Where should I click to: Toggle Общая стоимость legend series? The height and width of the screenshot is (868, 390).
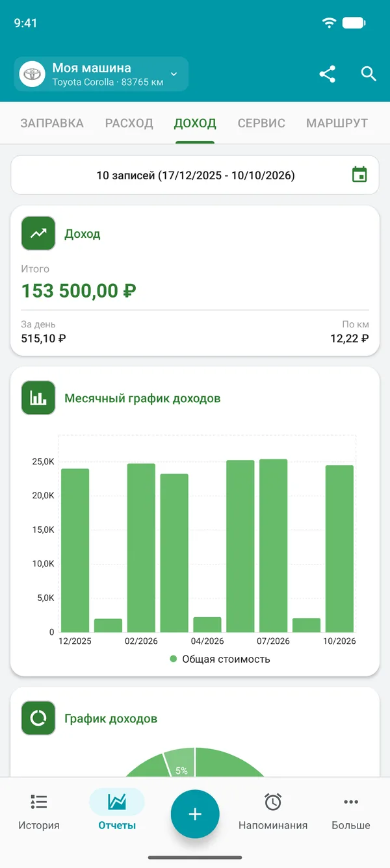[220, 659]
